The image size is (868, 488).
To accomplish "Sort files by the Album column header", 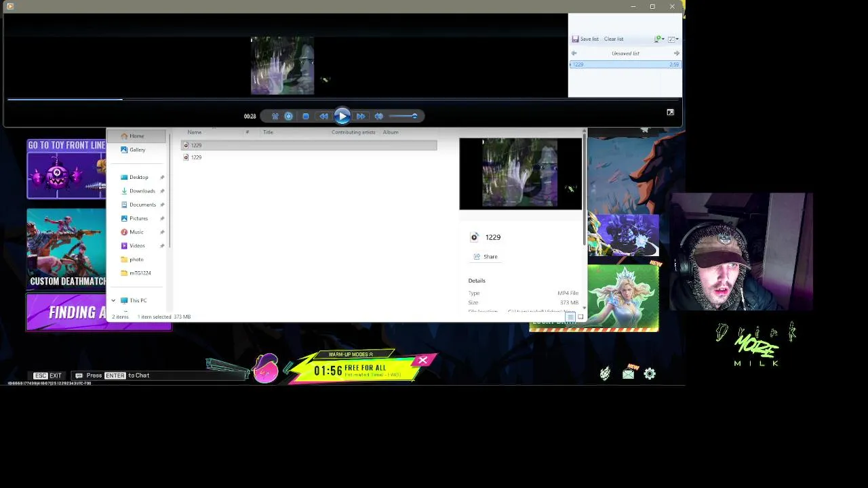I will click(x=391, y=132).
